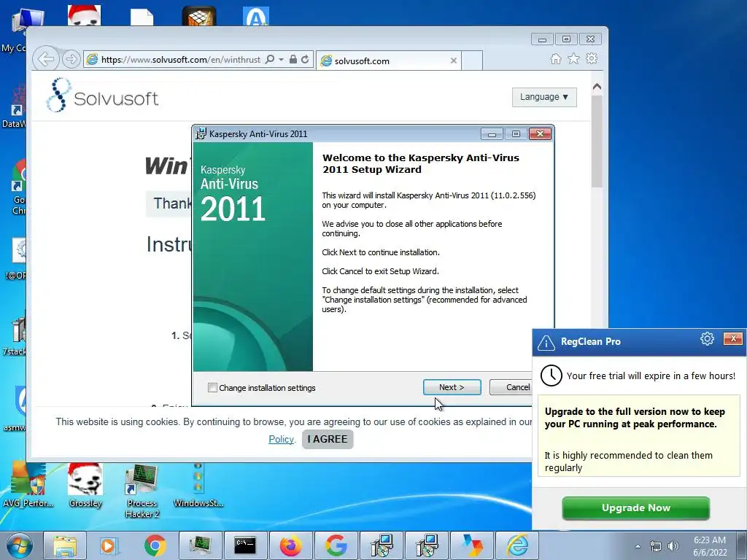Open Internet Explorer Tools gear
Viewport: 747px width, 560px height.
tap(592, 58)
